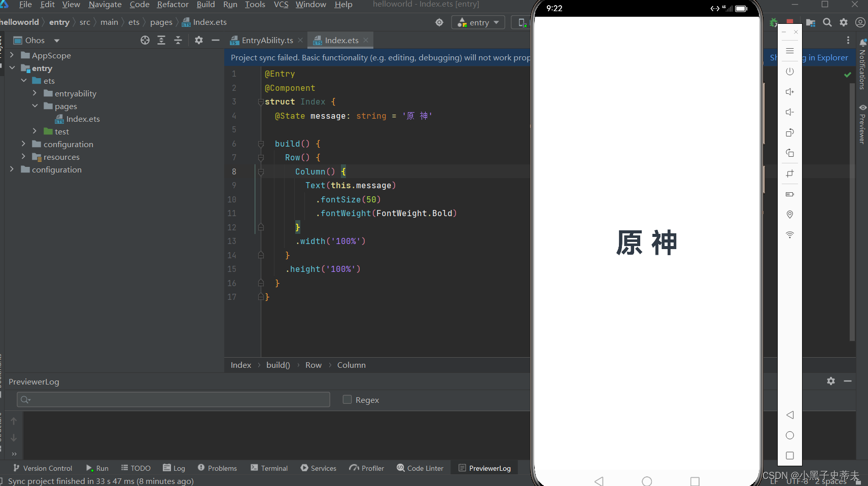Click the up arrow in PreviewerLog panel
Image resolution: width=868 pixels, height=486 pixels.
14,421
